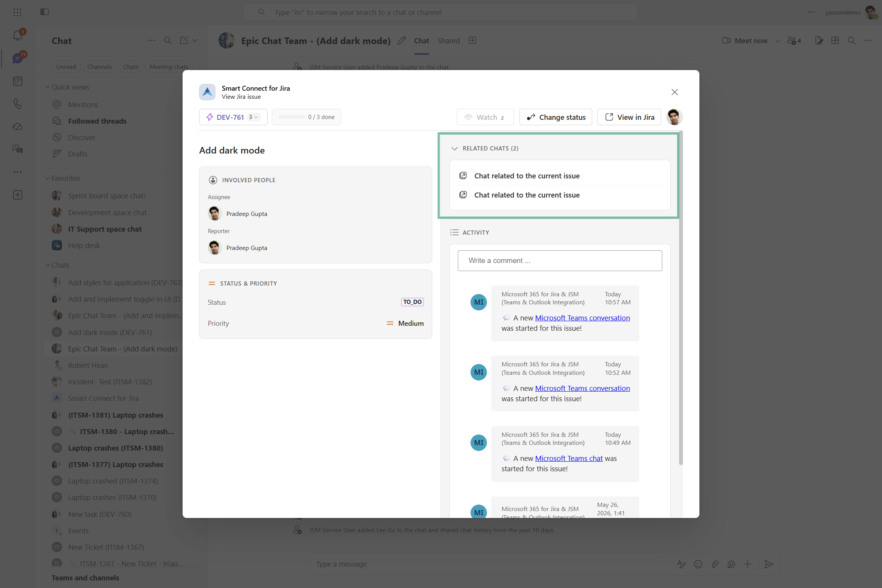Filter the chat list by Chats
The image size is (882, 588).
131,67
